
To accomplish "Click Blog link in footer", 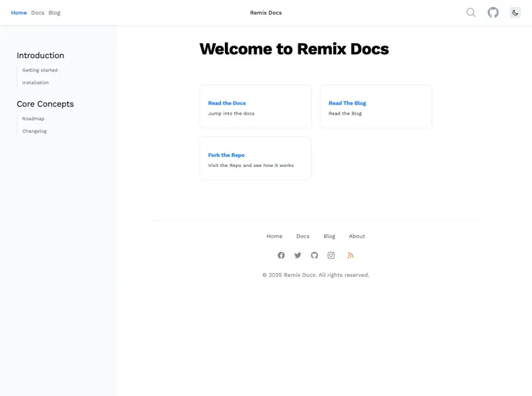I will [x=329, y=236].
